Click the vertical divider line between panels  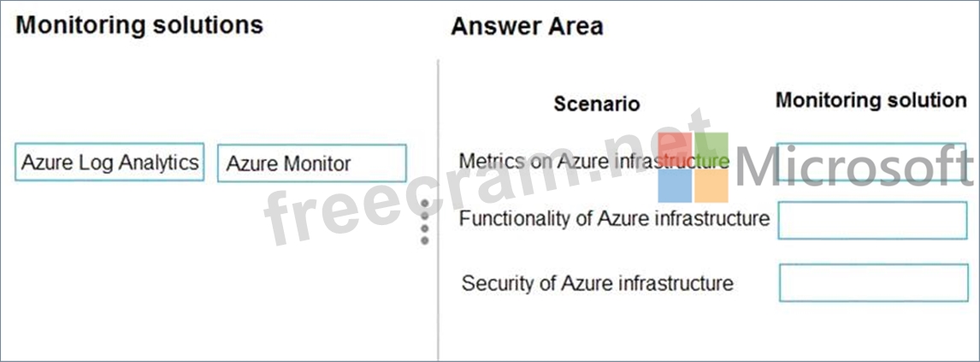click(x=438, y=210)
